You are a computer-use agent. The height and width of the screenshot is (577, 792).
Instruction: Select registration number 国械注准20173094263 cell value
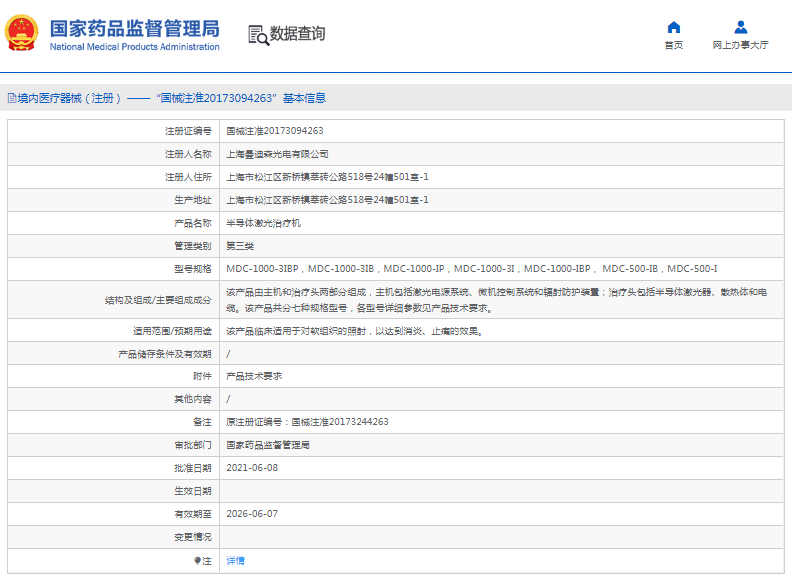274,131
